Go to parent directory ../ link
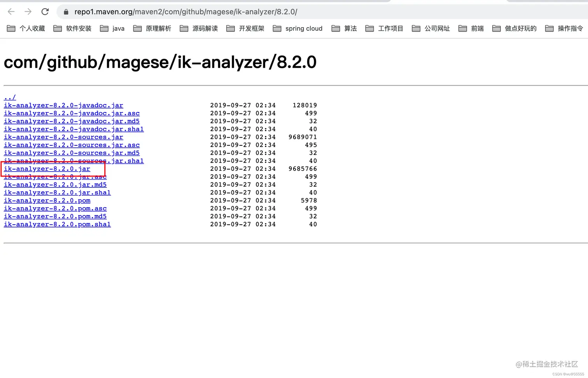The height and width of the screenshot is (378, 588). pos(10,97)
